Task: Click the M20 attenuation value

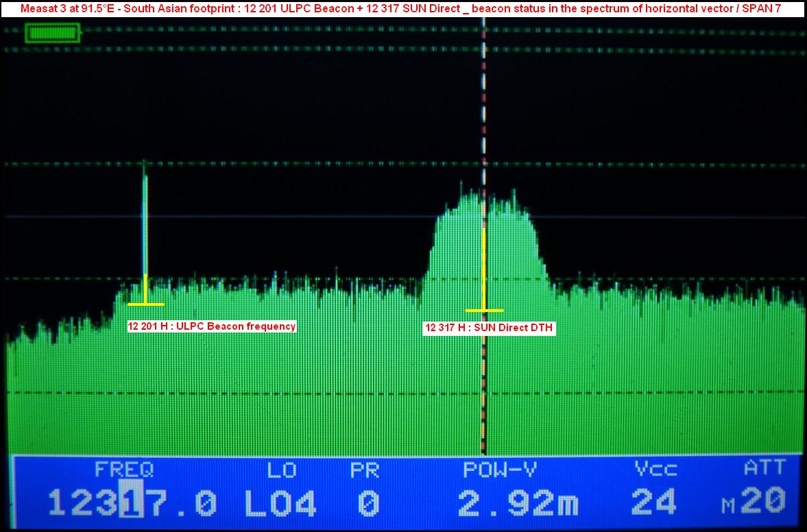Action: pyautogui.click(x=754, y=504)
